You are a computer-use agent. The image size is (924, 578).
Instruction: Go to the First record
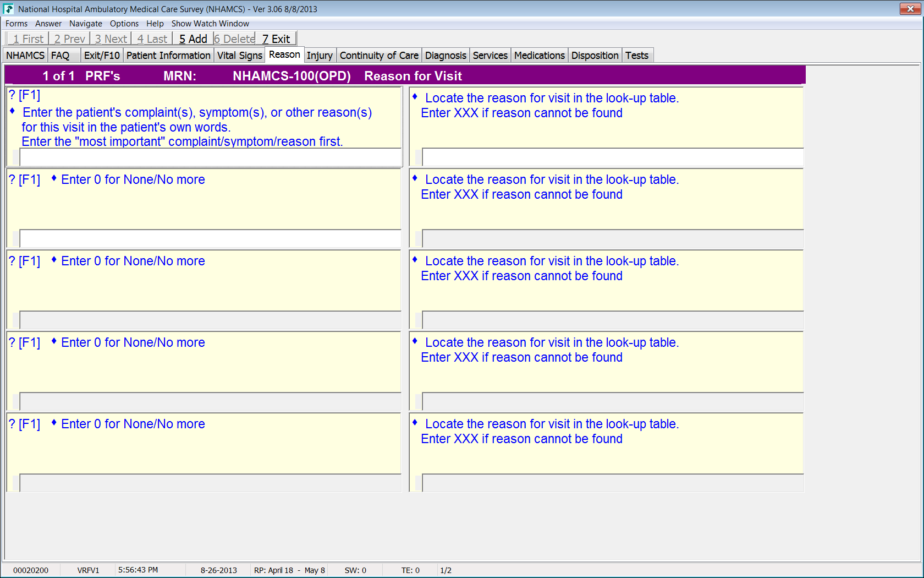(28, 39)
